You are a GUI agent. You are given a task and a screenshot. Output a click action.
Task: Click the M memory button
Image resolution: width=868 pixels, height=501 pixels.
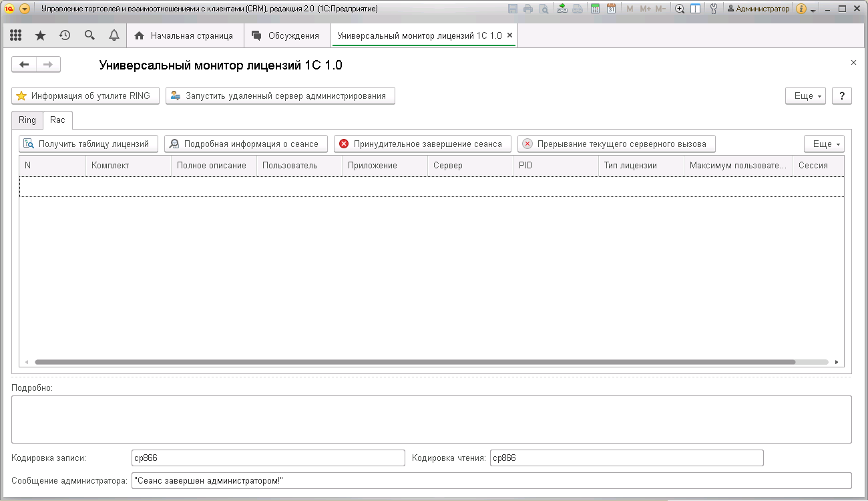pos(630,9)
